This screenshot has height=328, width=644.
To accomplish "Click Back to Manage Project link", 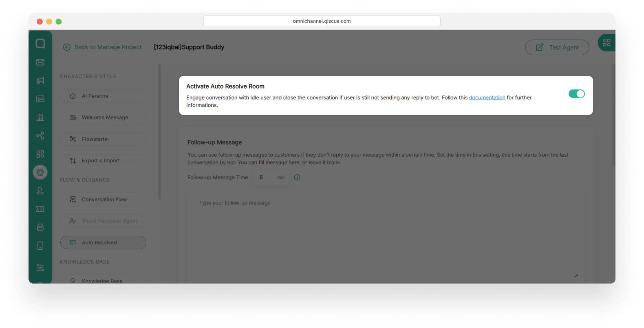I will pos(103,47).
